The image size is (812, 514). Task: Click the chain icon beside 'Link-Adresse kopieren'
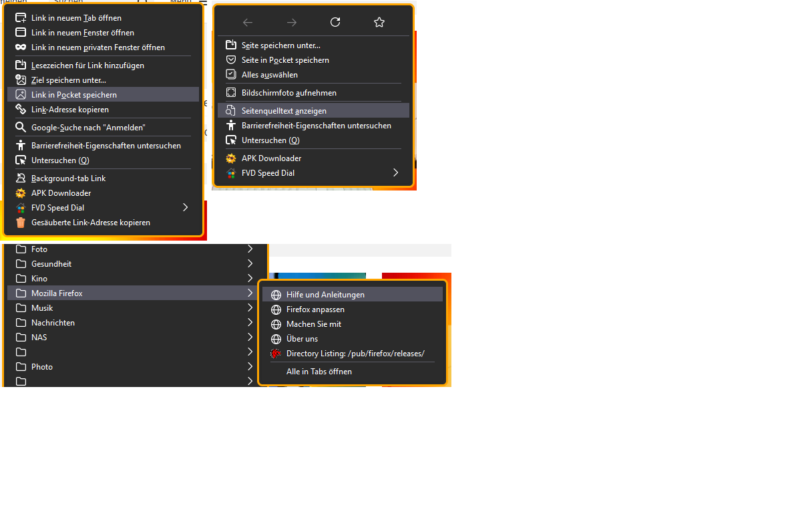(x=21, y=109)
